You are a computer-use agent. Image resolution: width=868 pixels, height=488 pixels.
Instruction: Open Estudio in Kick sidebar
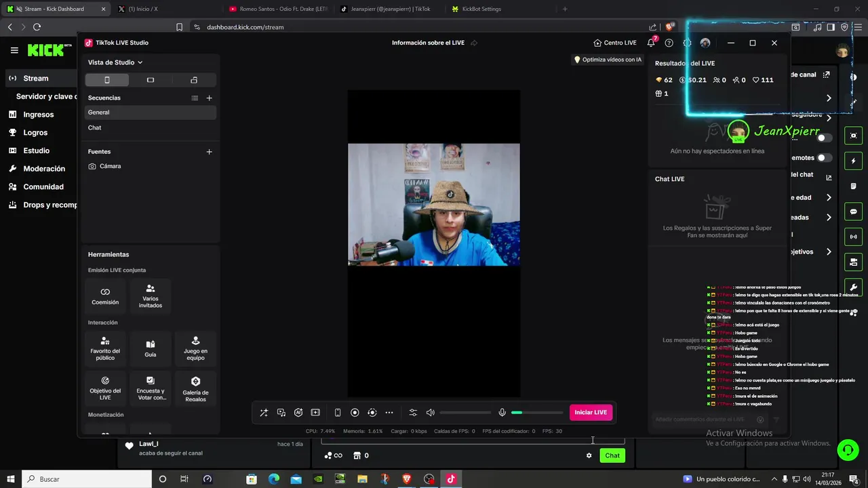(36, 150)
